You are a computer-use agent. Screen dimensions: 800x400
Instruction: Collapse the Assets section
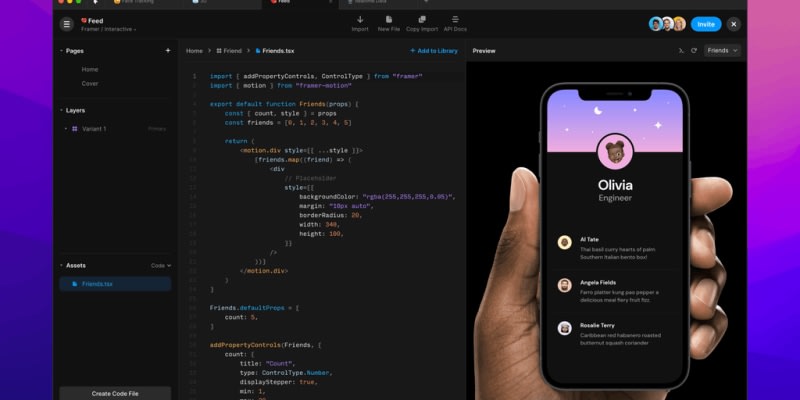(x=62, y=265)
